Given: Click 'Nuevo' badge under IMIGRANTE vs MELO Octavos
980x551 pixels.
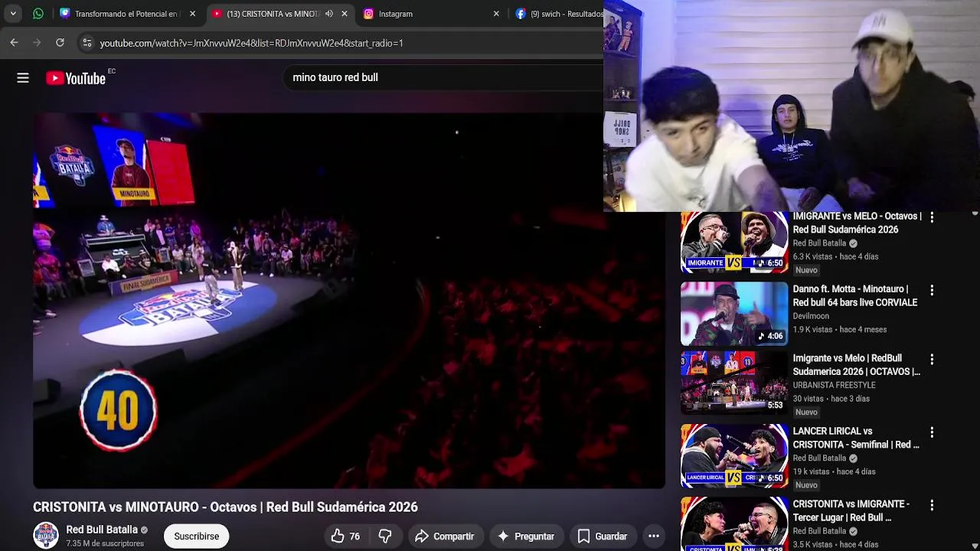Looking at the screenshot, I should coord(806,270).
